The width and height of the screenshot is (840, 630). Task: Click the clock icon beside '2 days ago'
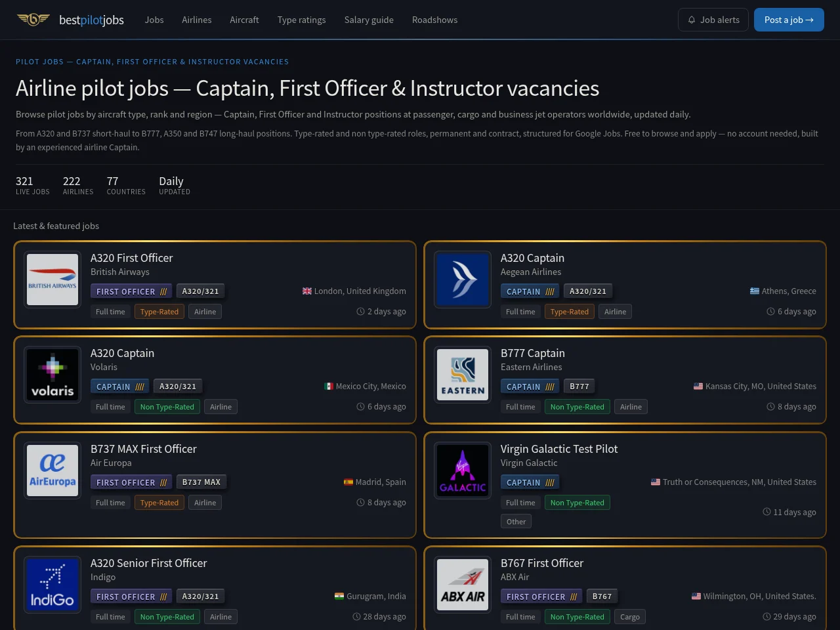pos(360,312)
